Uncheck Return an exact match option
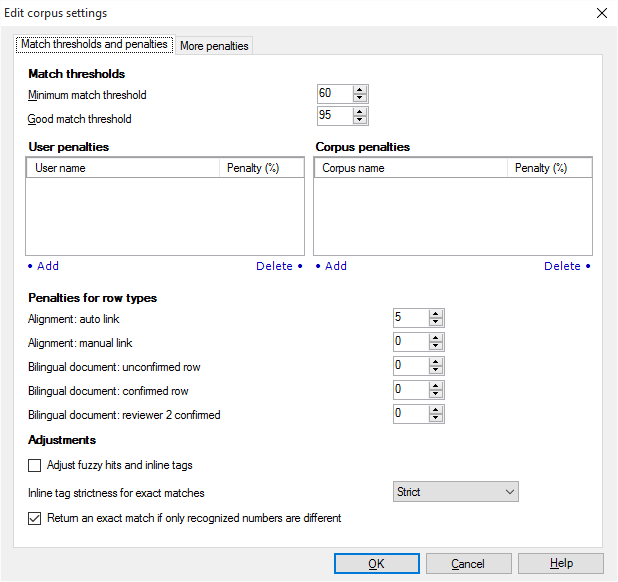The width and height of the screenshot is (618, 582). 35,518
